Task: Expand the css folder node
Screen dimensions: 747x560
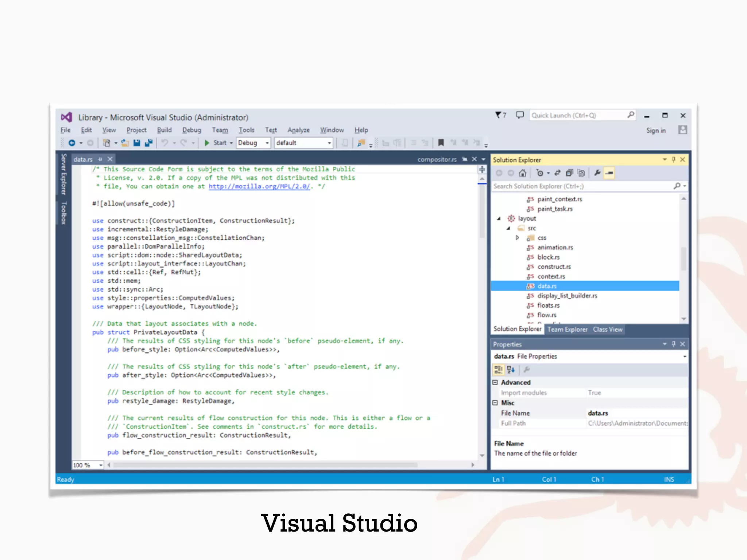Action: pyautogui.click(x=517, y=238)
